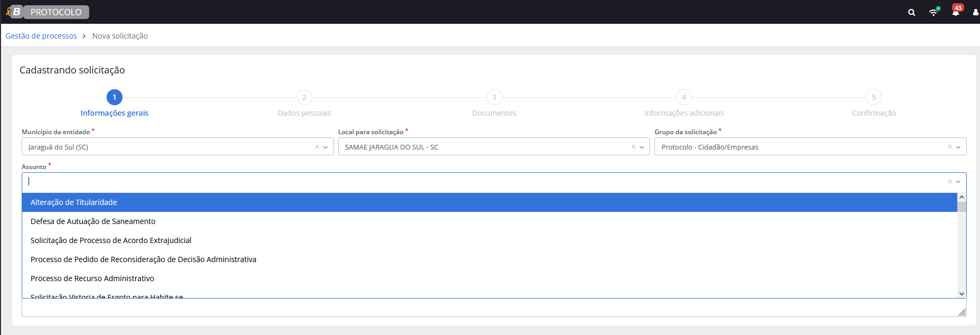Click the PROTOCOLO app logo
Viewport: 980px width, 335px height.
coord(47,12)
